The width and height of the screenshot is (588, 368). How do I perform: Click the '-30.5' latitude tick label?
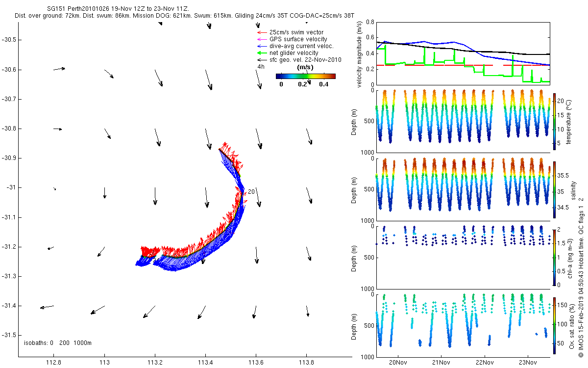pyautogui.click(x=9, y=40)
